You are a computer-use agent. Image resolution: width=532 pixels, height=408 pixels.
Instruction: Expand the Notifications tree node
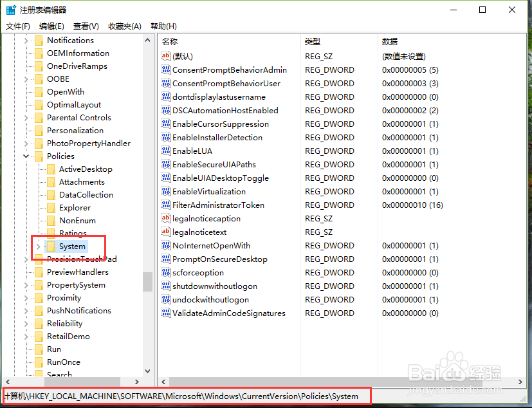pos(26,40)
